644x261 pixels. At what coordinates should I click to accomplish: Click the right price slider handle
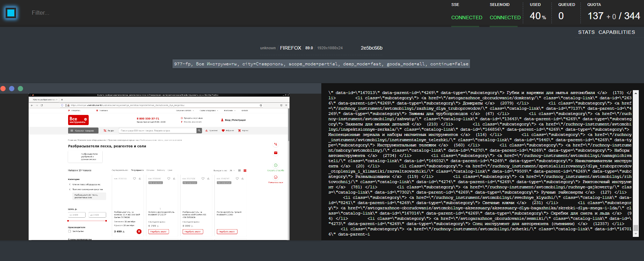(x=106, y=221)
